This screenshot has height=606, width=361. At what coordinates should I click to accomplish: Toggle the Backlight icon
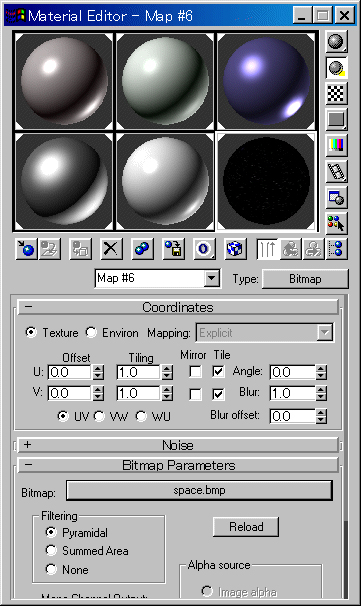point(336,68)
